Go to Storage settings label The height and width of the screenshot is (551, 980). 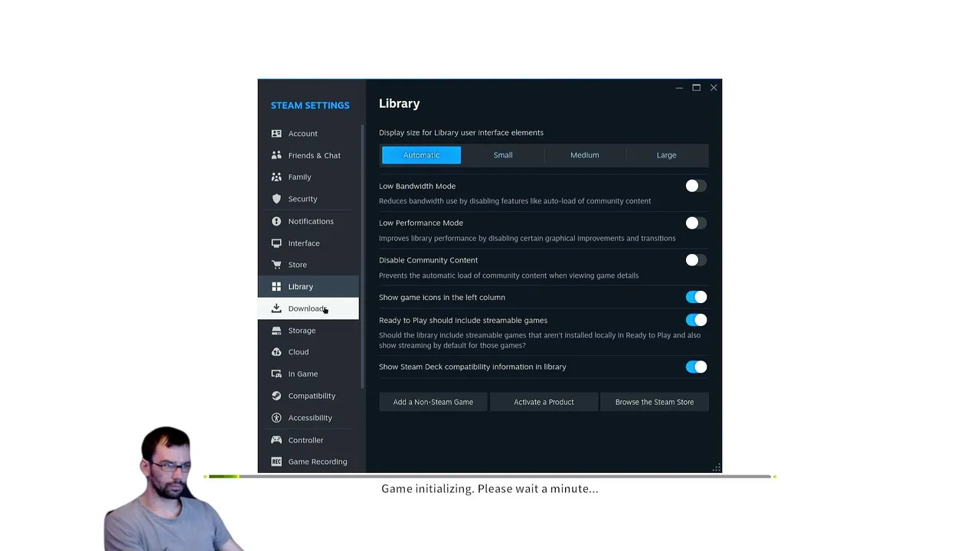pos(302,331)
